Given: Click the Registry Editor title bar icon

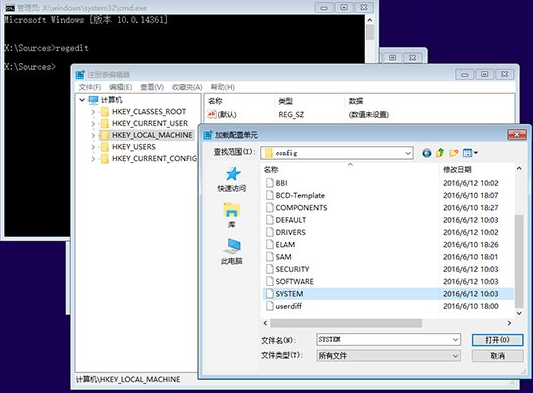Looking at the screenshot, I should pos(80,74).
